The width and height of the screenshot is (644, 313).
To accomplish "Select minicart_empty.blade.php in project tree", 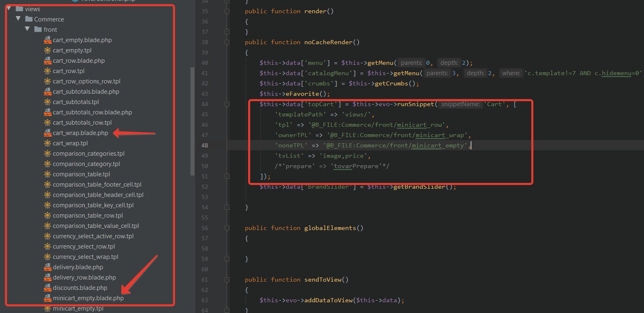I will pos(88,298).
